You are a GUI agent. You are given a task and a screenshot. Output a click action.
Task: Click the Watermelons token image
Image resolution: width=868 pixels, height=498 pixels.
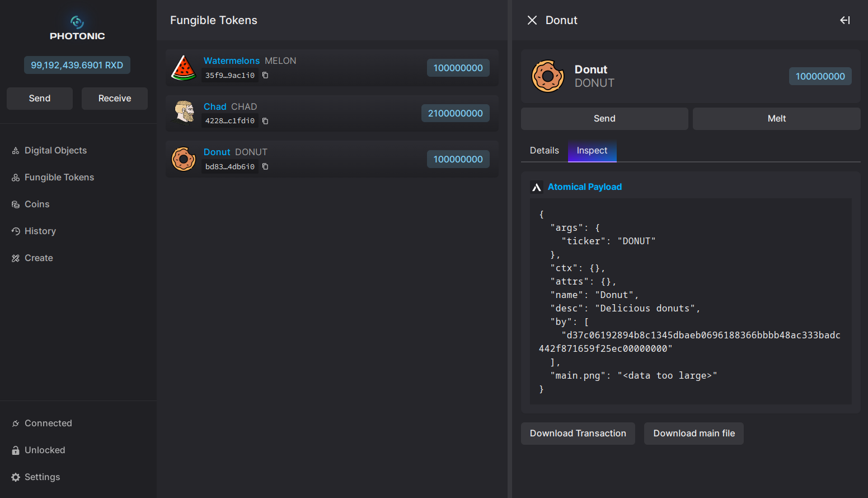tap(184, 68)
